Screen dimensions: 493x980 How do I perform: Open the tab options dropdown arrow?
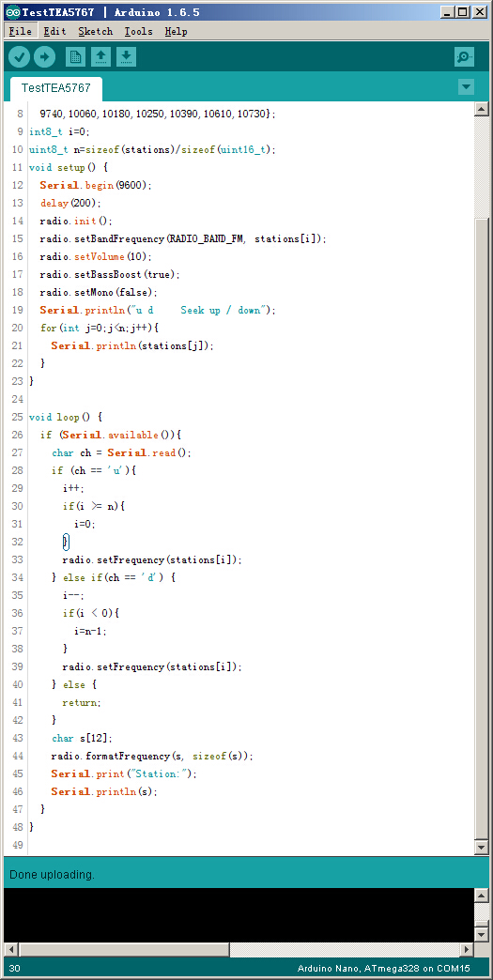pos(466,87)
